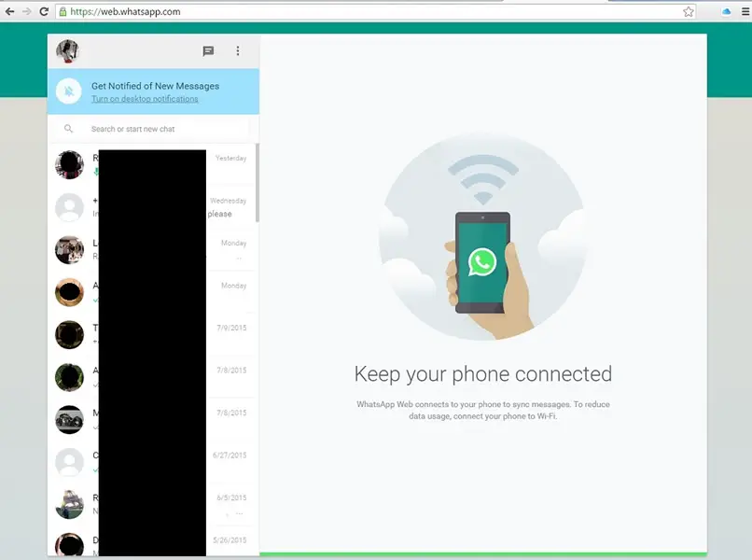
Task: Go back with the browser back arrow
Action: coord(9,11)
